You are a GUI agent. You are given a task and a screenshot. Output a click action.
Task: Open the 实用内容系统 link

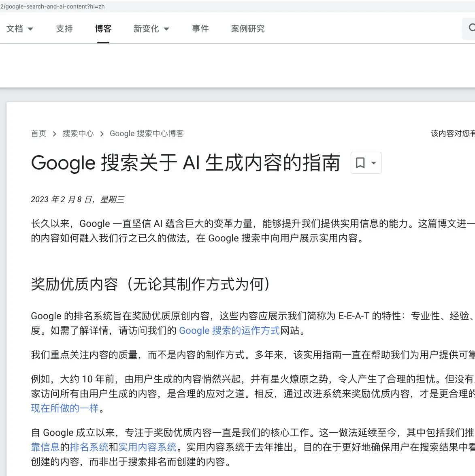coord(147,447)
